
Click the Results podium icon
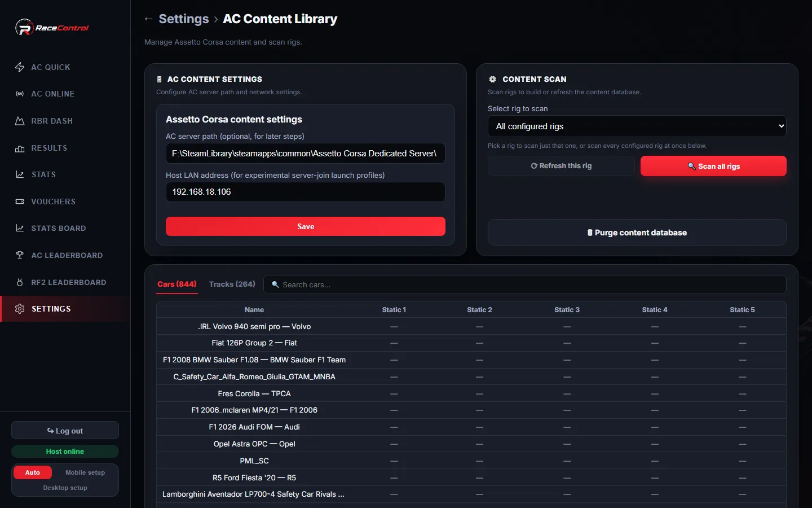[x=20, y=148]
